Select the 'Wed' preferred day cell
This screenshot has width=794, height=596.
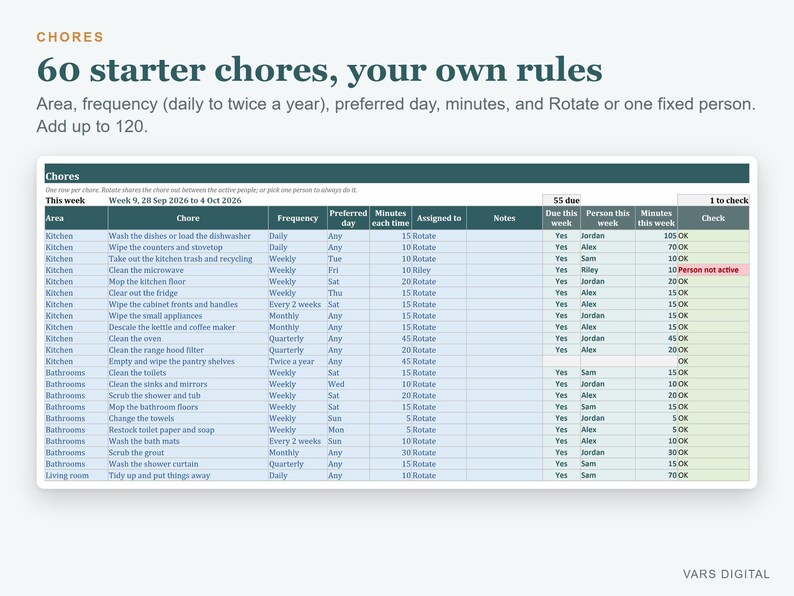pos(348,384)
